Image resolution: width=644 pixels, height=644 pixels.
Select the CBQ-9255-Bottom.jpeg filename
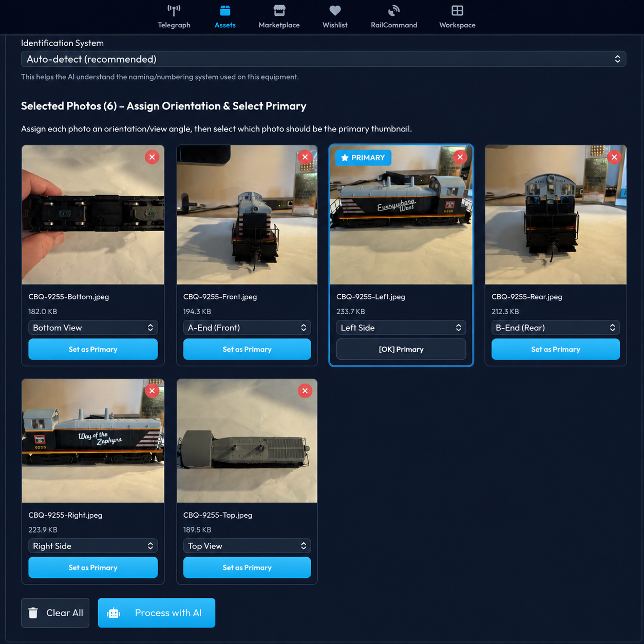(x=69, y=297)
